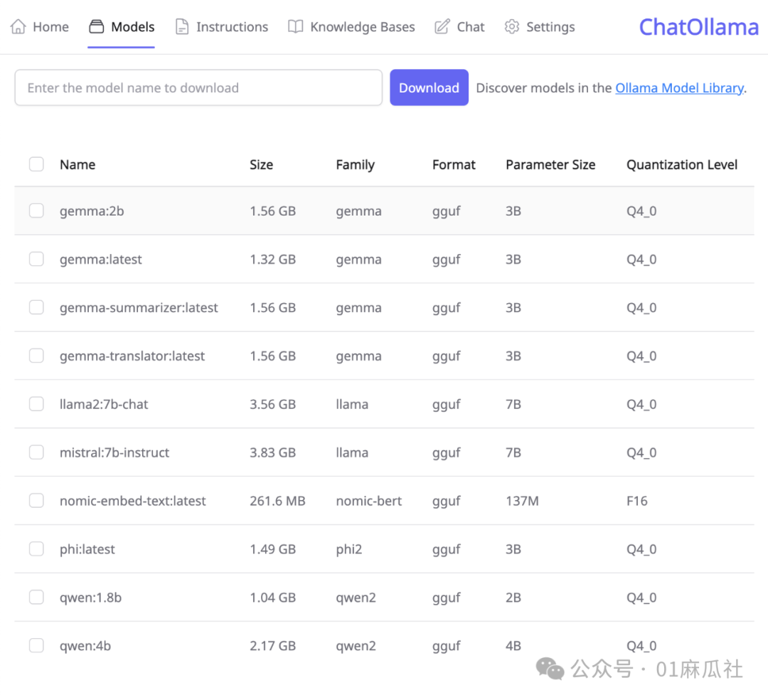Click the Settings gear icon
Screen dimensions: 768x700
(511, 27)
